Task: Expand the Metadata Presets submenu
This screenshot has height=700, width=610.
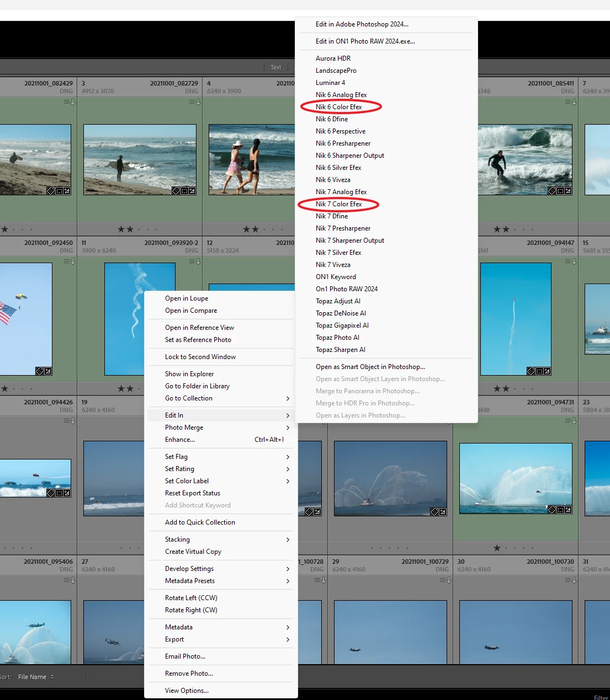Action: (221, 581)
